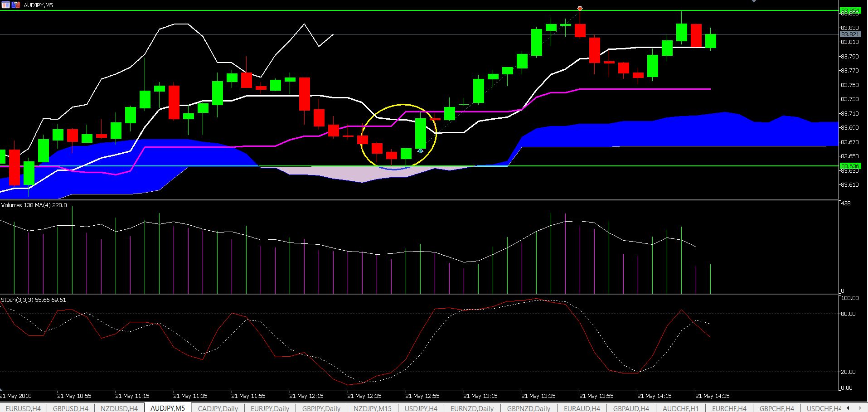Open the GBPUSD,H4 chart tab
Viewport: 868px width, 412px height.
(x=71, y=408)
